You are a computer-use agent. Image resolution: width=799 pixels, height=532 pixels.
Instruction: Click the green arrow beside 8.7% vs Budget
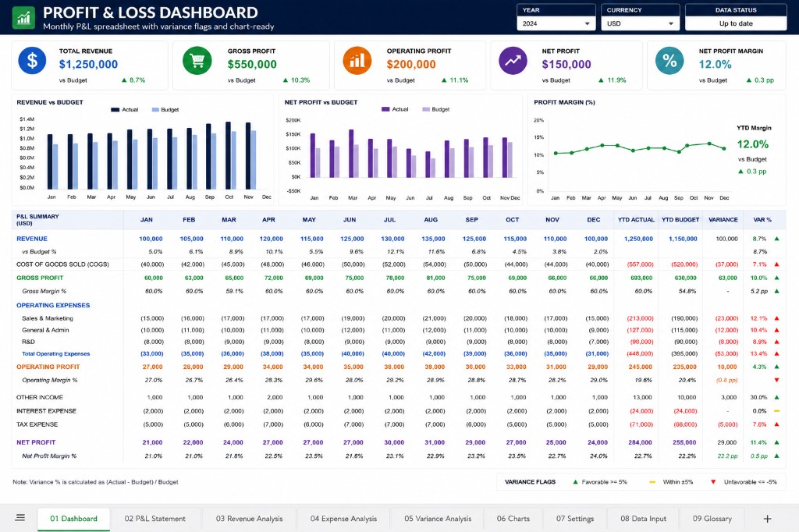pos(124,80)
